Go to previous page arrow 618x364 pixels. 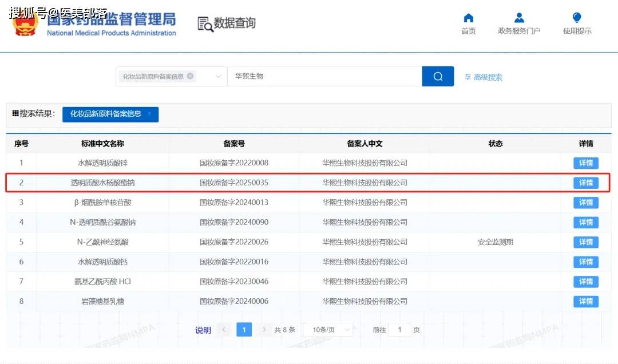[x=224, y=330]
